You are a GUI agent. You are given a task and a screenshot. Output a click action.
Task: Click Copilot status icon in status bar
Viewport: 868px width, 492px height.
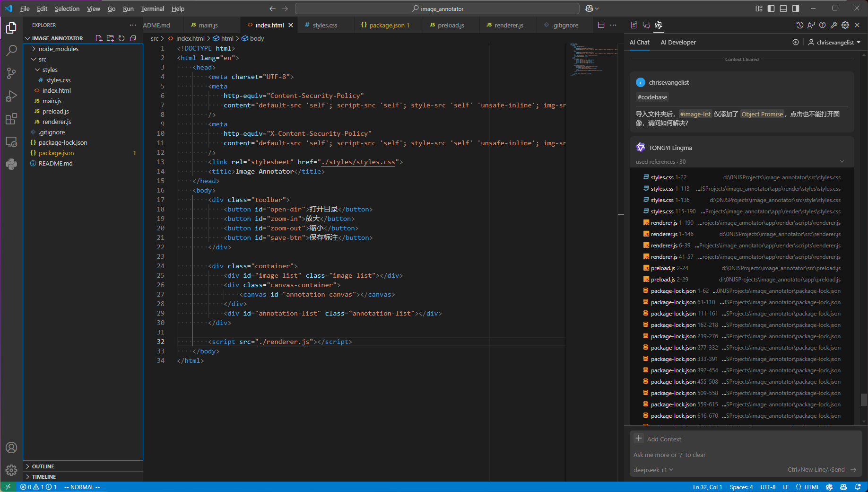click(843, 487)
